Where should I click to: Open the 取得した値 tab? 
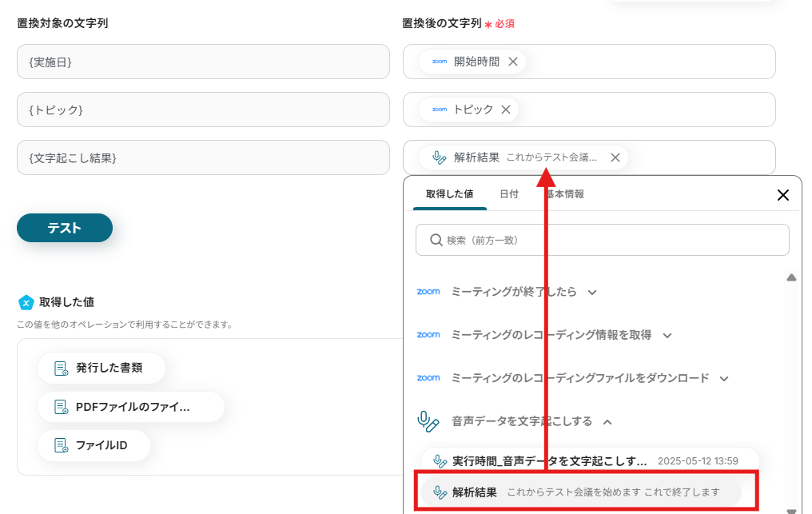coord(450,194)
